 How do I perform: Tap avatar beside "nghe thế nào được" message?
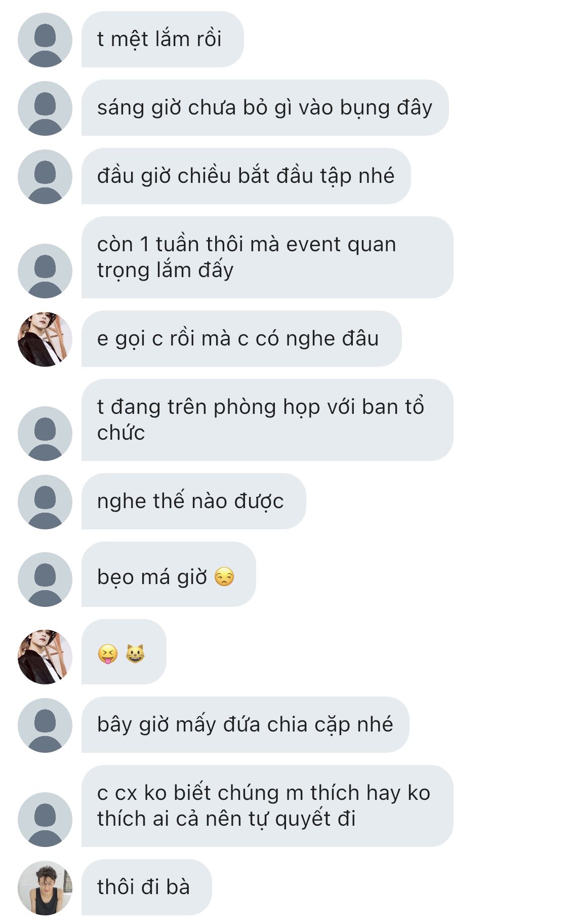coord(45,502)
